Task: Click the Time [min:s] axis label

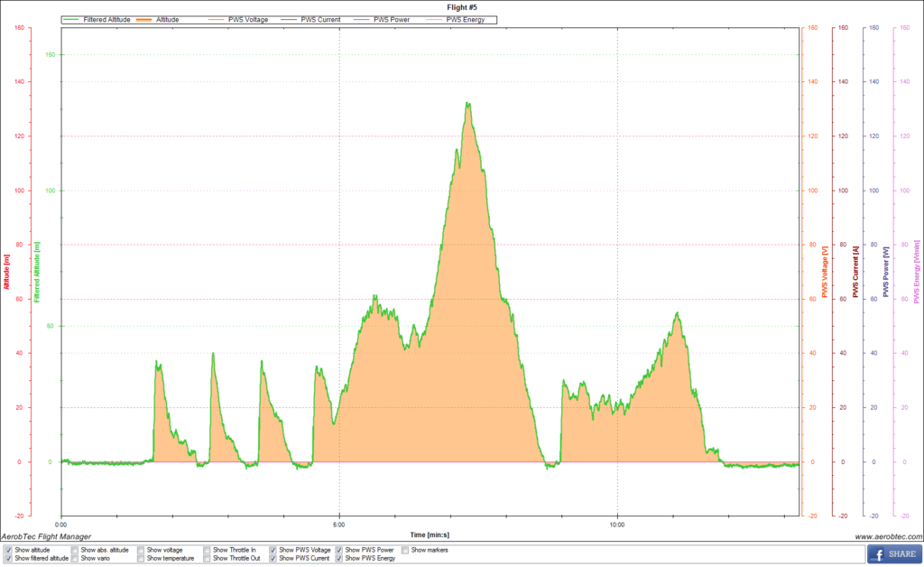Action: (430, 534)
